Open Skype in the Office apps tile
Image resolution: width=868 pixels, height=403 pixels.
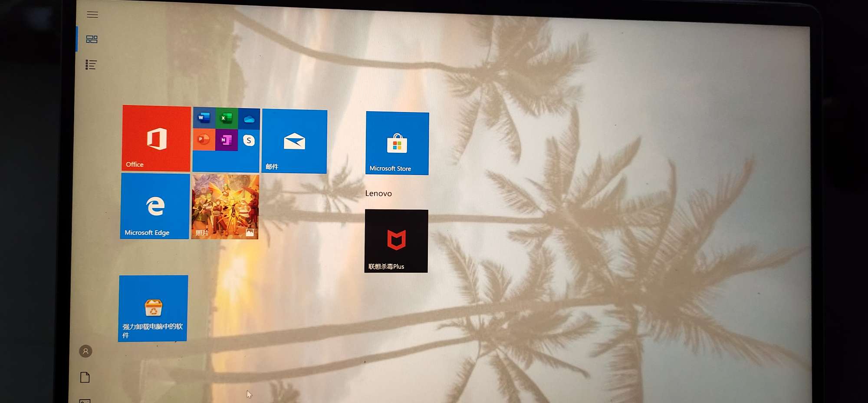249,141
